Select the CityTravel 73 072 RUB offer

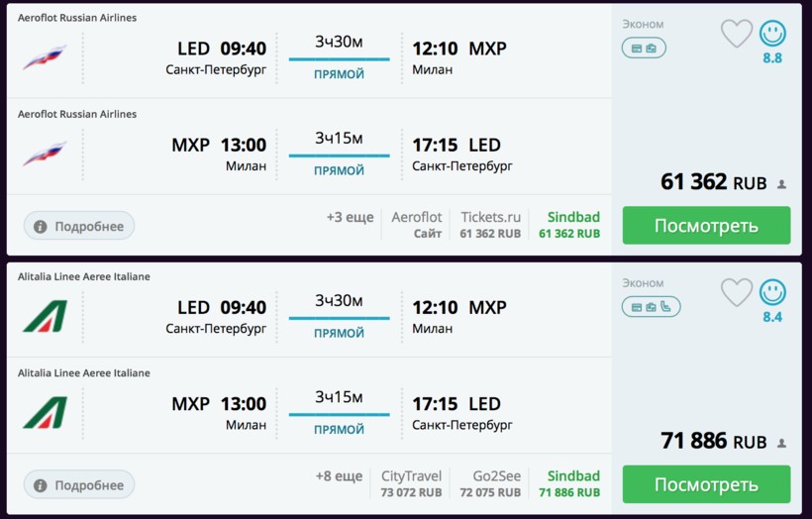pos(411,483)
